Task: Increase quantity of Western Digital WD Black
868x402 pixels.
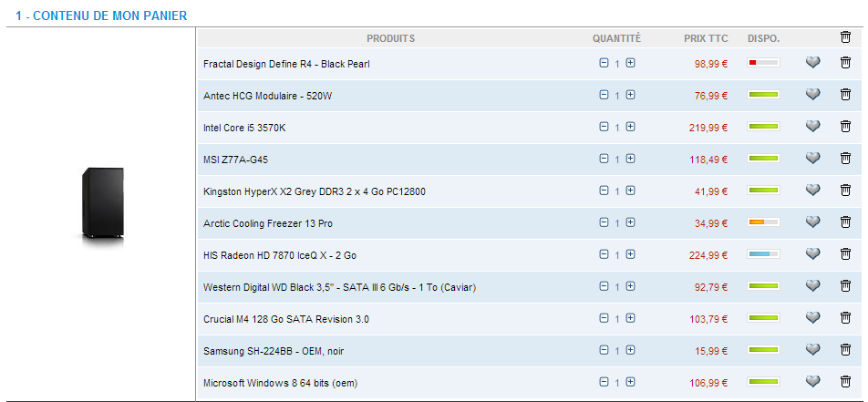Action: [x=630, y=287]
